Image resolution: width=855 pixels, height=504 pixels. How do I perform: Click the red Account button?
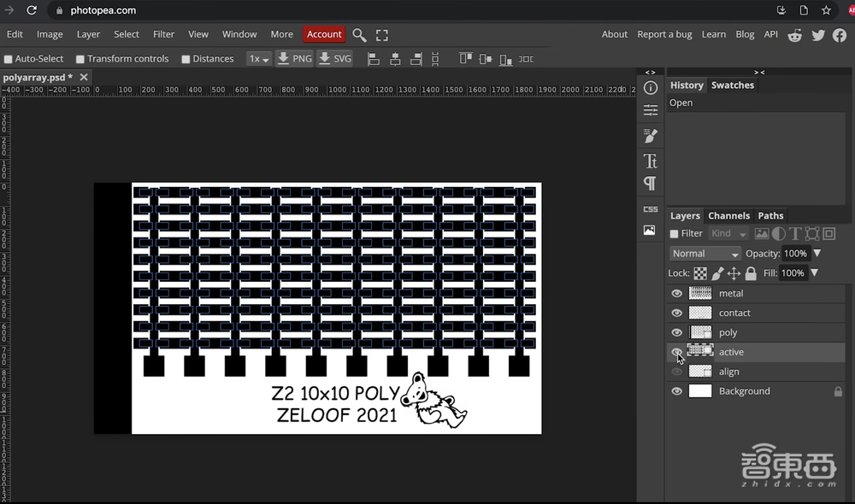(324, 34)
